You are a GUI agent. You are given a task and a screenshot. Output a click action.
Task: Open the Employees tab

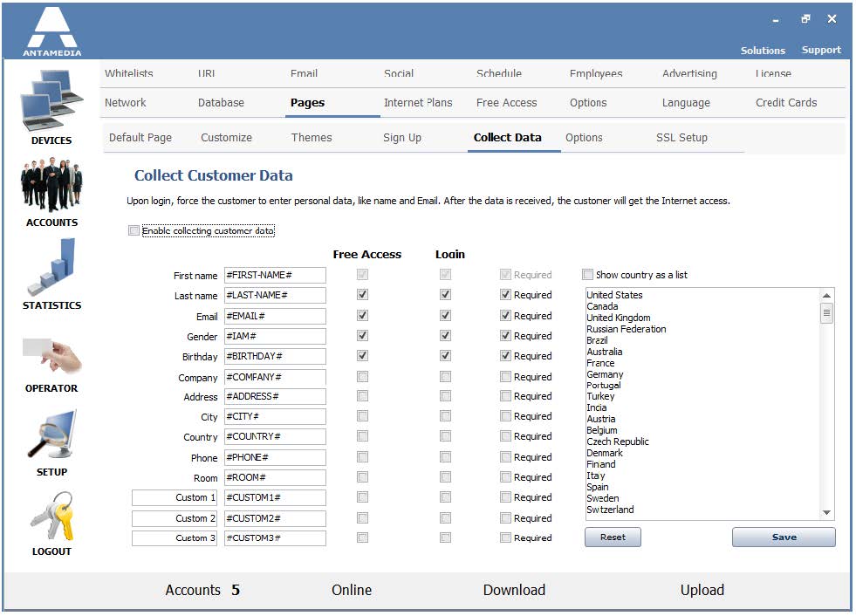(596, 73)
